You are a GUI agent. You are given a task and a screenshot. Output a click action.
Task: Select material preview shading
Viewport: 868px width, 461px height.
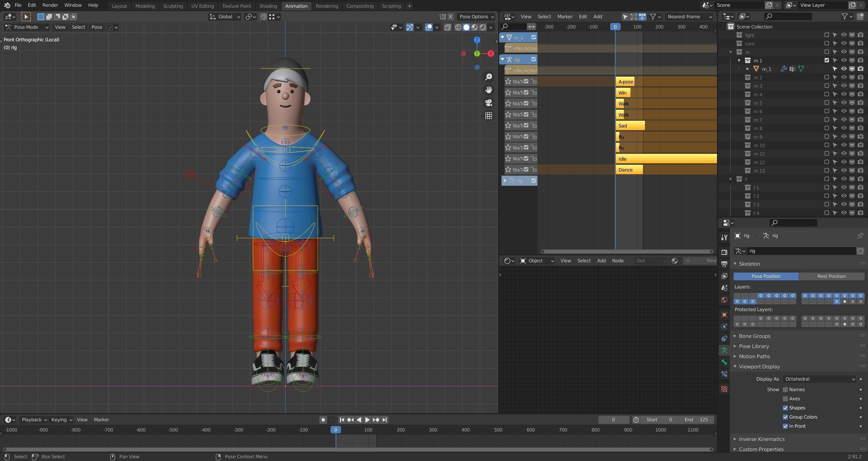pos(474,27)
